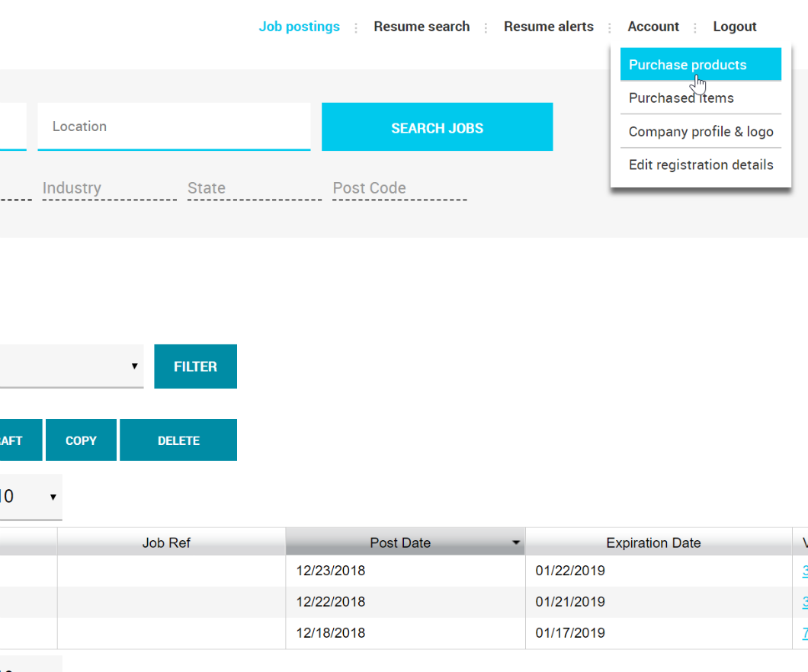Select post date 12/22/2018 cell
This screenshot has height=672, width=808.
point(405,601)
